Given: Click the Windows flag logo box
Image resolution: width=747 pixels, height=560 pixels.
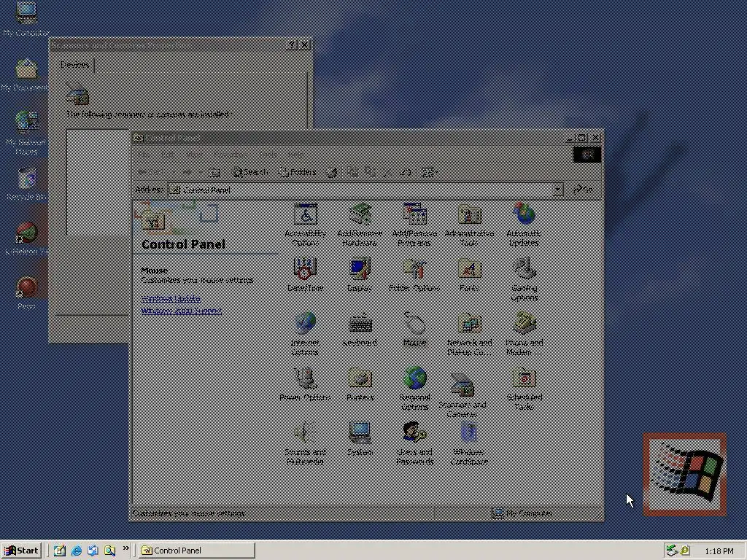Looking at the screenshot, I should click(685, 474).
